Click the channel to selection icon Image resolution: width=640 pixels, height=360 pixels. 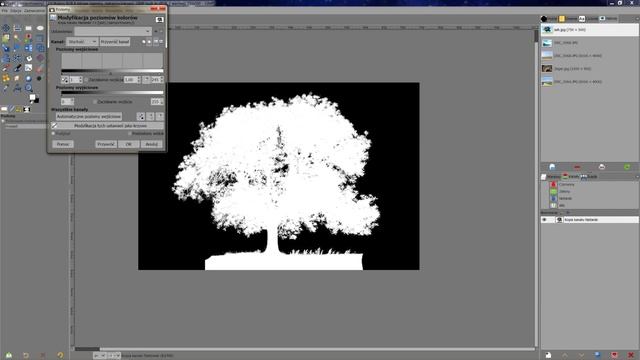click(614, 355)
